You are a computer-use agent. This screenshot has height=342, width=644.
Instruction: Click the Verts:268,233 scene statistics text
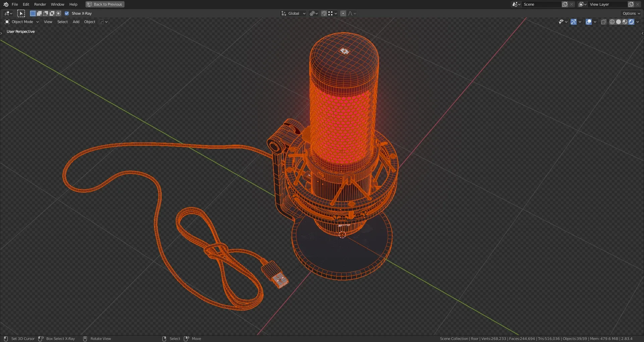pyautogui.click(x=493, y=339)
